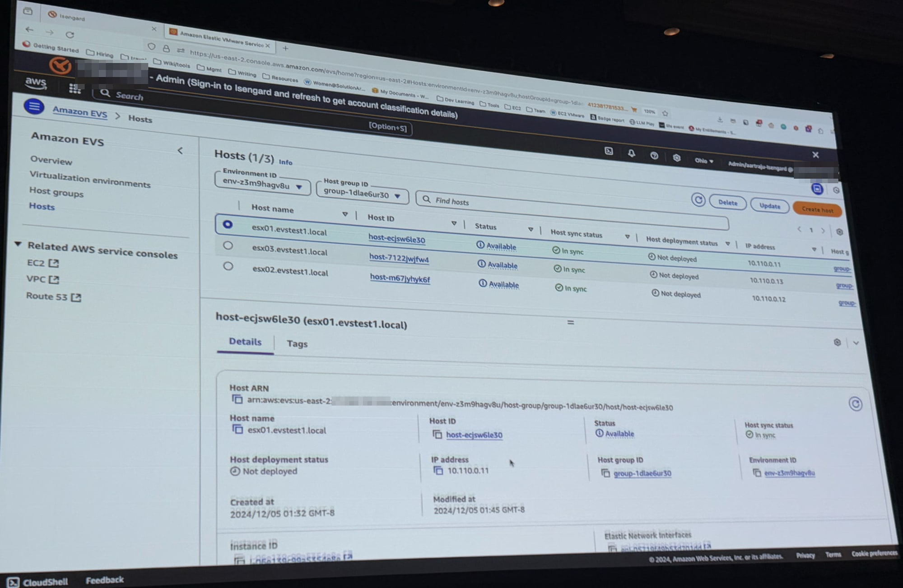Click the Create host button
Viewport: 903px width, 588px height.
click(817, 209)
